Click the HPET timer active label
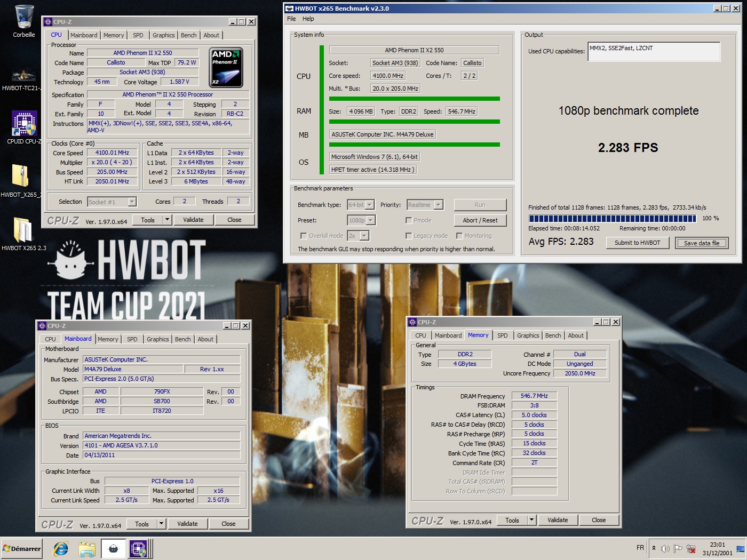The width and height of the screenshot is (747, 560). point(372,170)
